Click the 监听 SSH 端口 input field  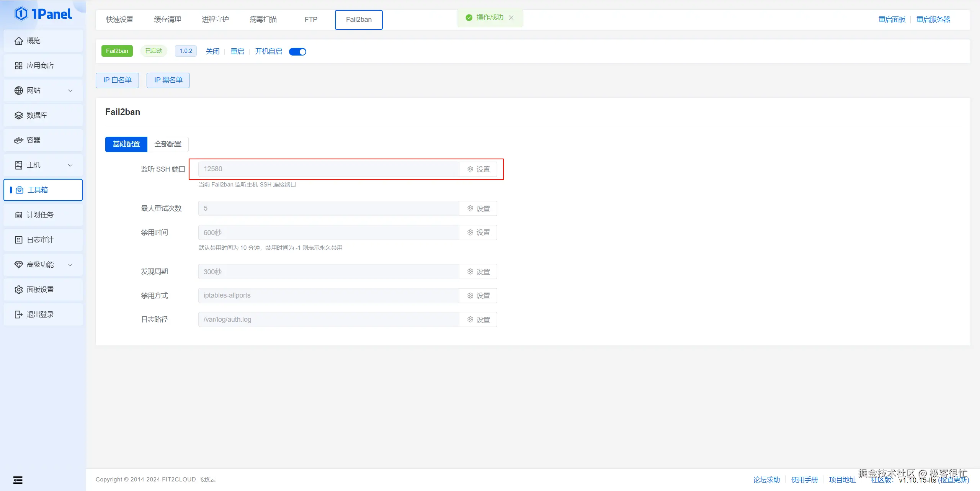coord(328,169)
